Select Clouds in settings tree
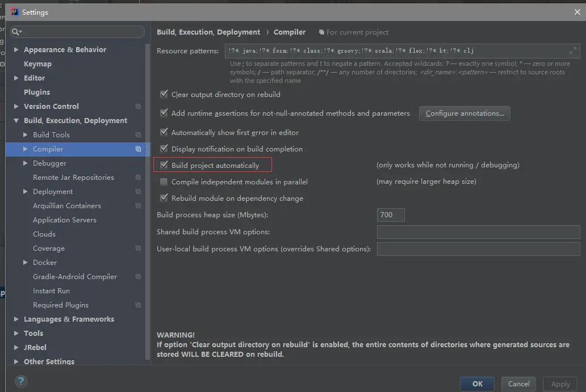 (44, 234)
